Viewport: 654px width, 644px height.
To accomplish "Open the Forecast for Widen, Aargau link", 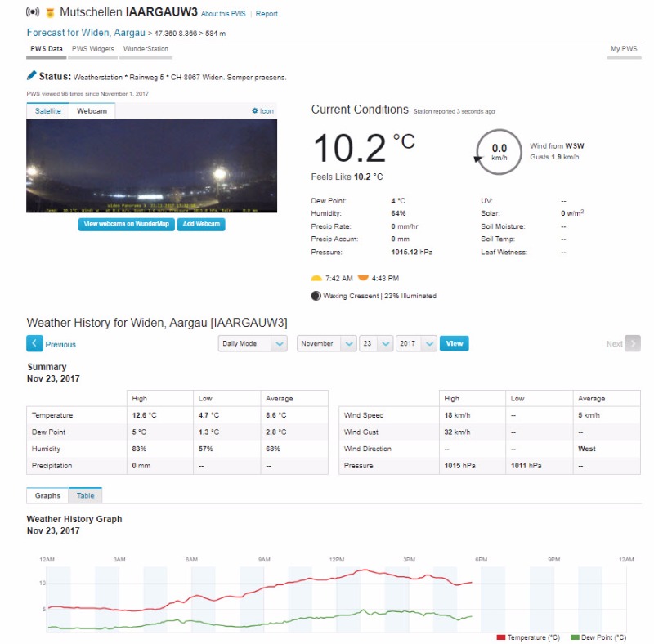I will click(86, 33).
